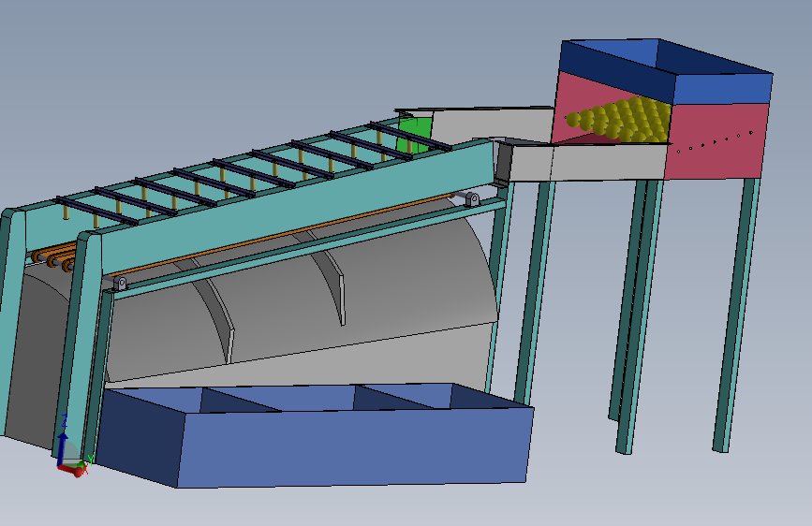
Task: Select the green plate atop the conveyor
Action: [x=414, y=134]
